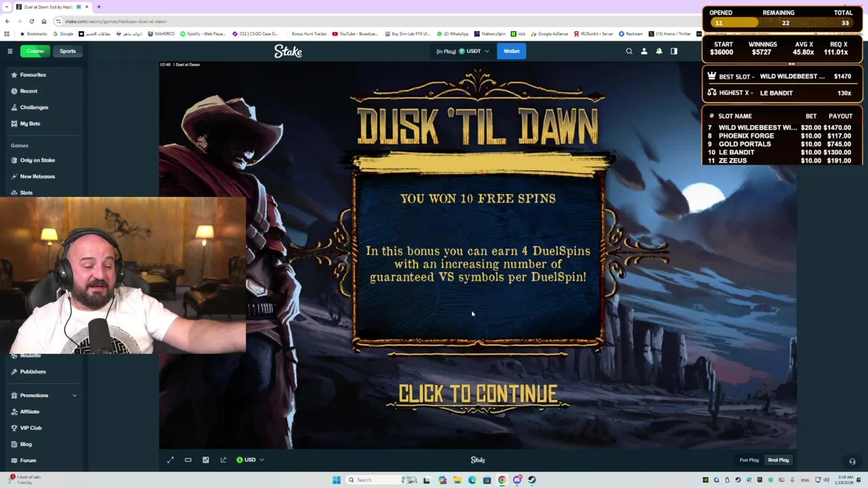Image resolution: width=868 pixels, height=488 pixels.
Task: Open USD currency dropdown below game
Action: tap(250, 460)
